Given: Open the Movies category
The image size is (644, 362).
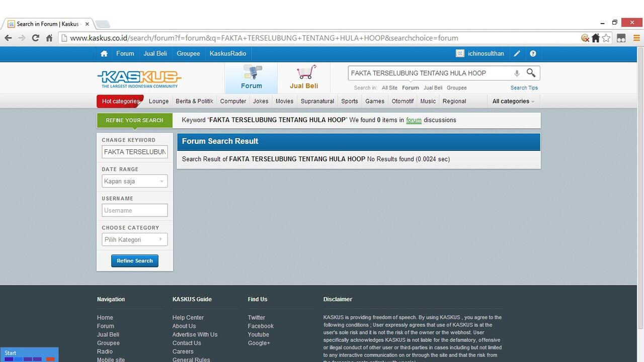Looking at the screenshot, I should 284,101.
